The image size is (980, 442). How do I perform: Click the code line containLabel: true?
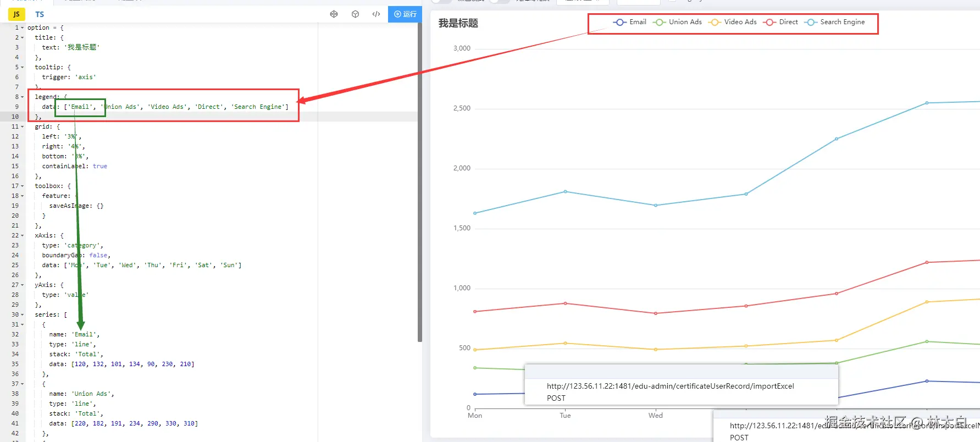click(x=74, y=166)
